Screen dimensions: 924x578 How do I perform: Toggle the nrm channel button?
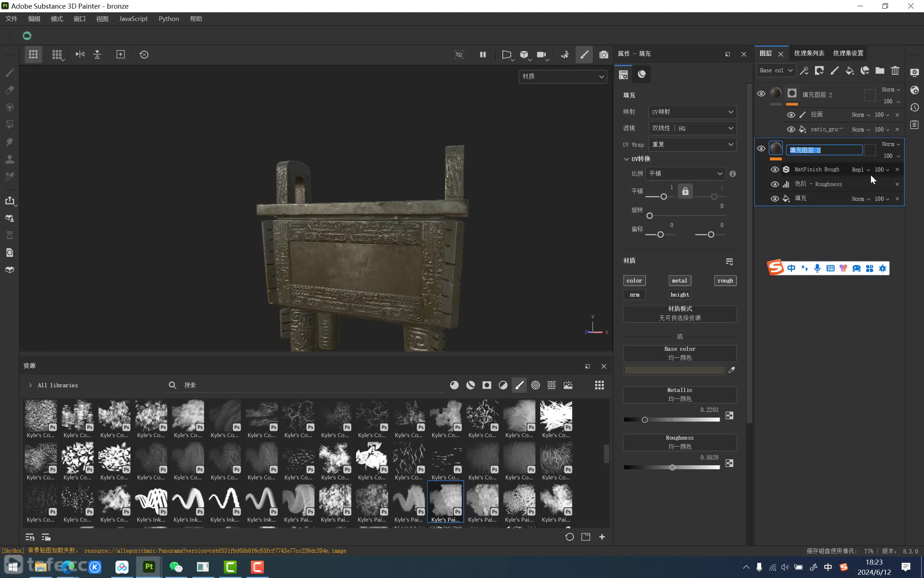click(x=634, y=295)
